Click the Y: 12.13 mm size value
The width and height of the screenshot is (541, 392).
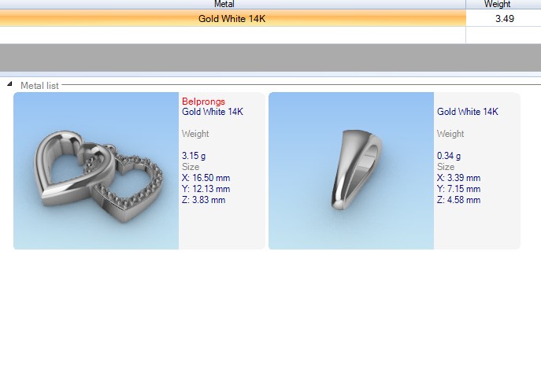point(206,189)
